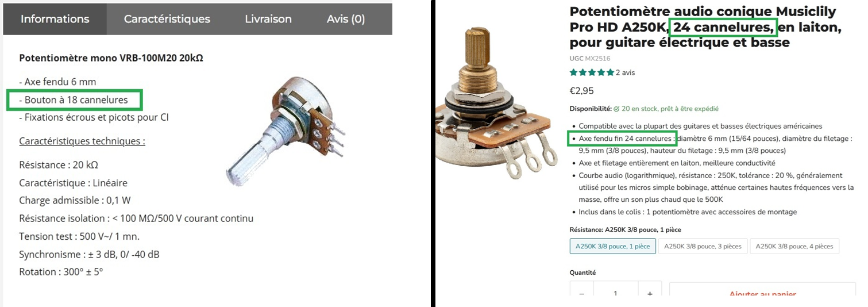Select A250K 3/8 pouce, 1 pièce option
868x307 pixels.
tap(612, 247)
